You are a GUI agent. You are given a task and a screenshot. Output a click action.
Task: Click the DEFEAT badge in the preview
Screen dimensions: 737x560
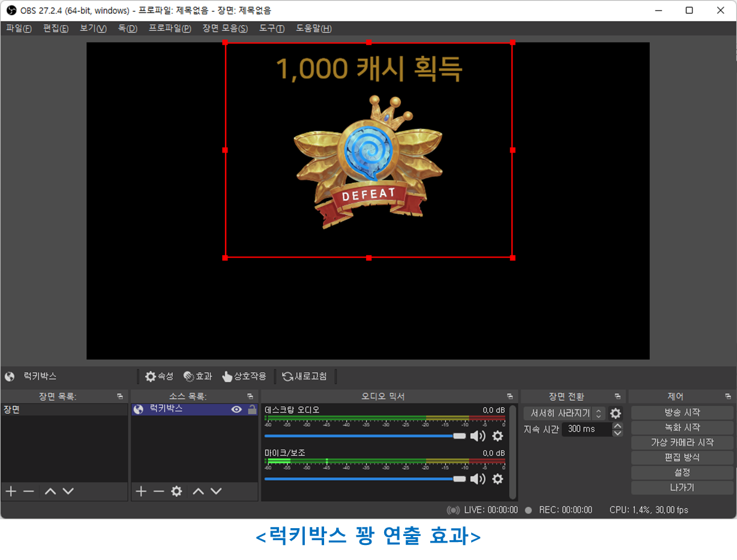pos(368,163)
